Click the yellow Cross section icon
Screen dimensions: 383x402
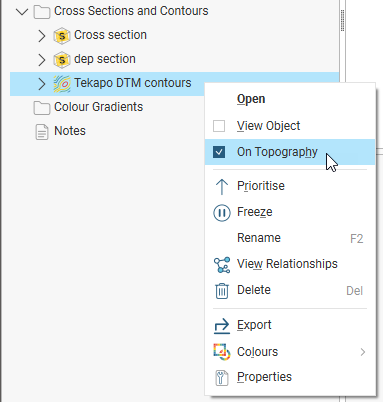tap(62, 36)
